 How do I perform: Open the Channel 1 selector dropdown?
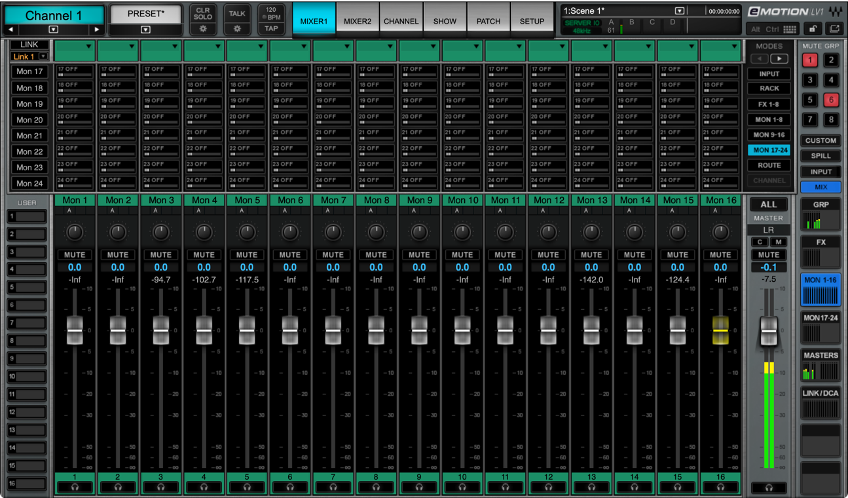point(54,30)
